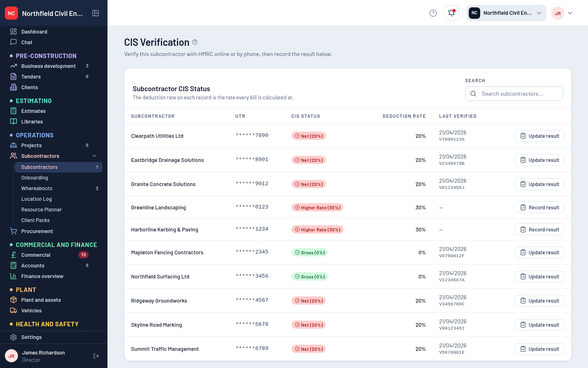
Task: Record result for Harborline Kerbing & Paving
Action: 539,229
